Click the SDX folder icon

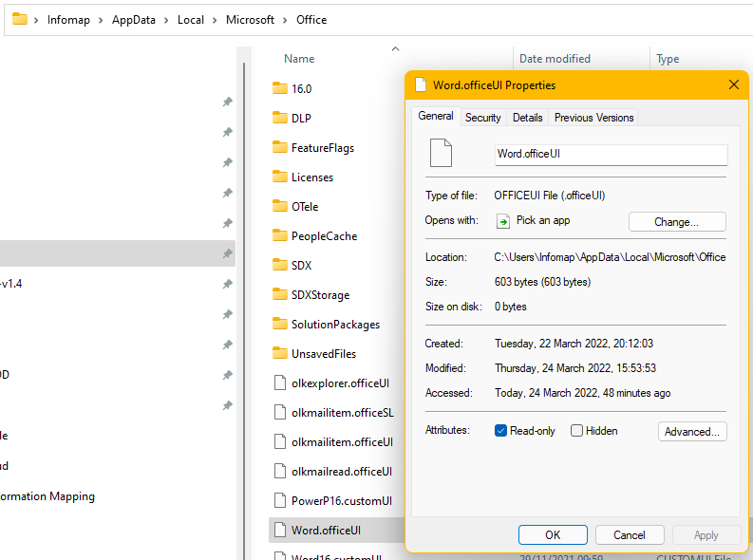[x=279, y=265]
